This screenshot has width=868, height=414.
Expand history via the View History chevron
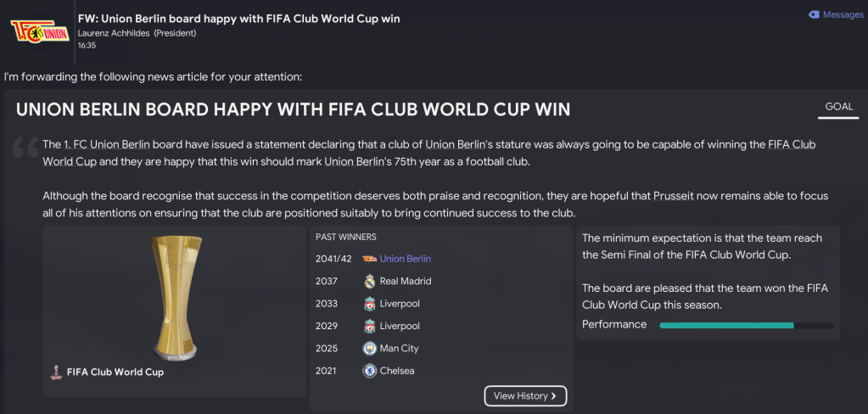tap(553, 396)
